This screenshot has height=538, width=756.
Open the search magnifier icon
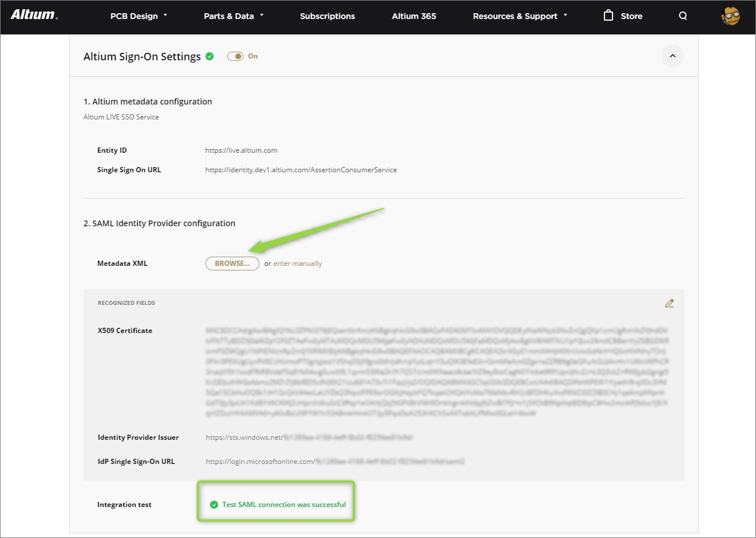tap(683, 16)
